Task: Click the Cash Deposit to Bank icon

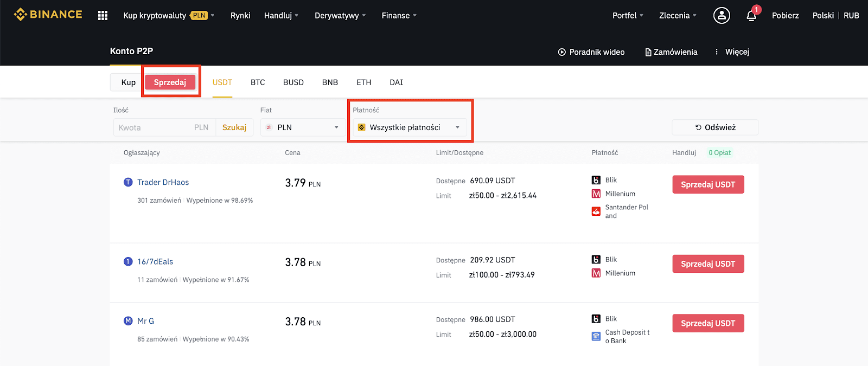Action: pos(596,337)
